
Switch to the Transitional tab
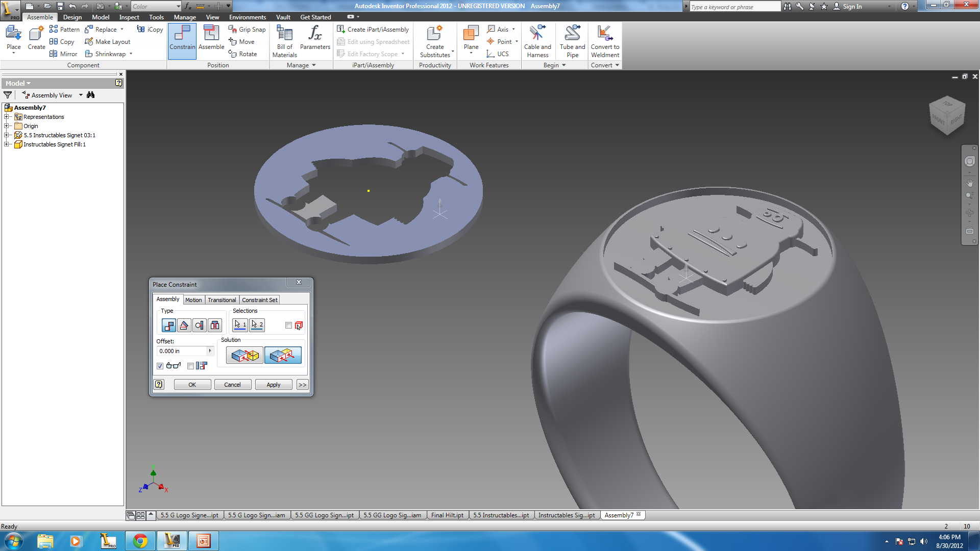222,299
